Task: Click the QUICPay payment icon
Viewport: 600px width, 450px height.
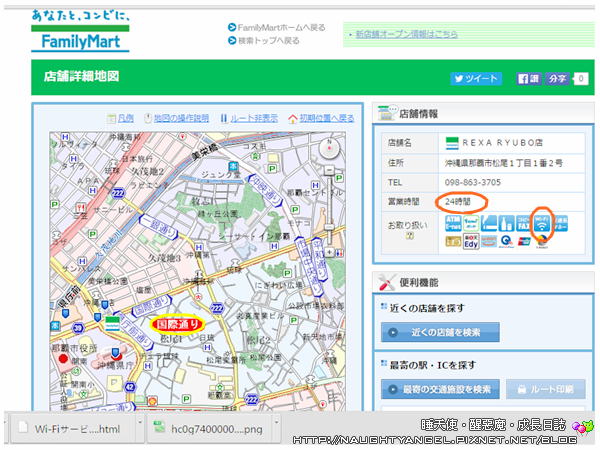Action: [506, 241]
